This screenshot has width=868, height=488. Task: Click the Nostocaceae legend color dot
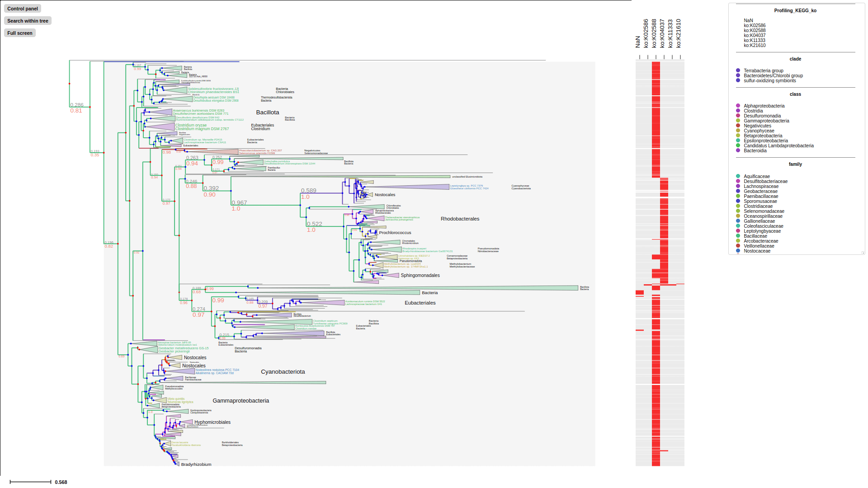click(x=738, y=251)
